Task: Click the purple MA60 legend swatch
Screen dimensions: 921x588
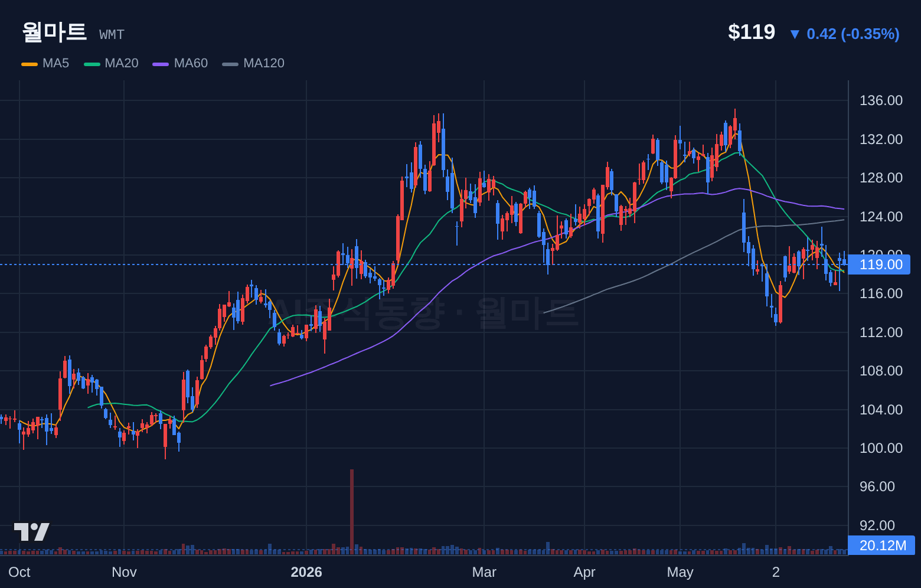Action: 161,64
